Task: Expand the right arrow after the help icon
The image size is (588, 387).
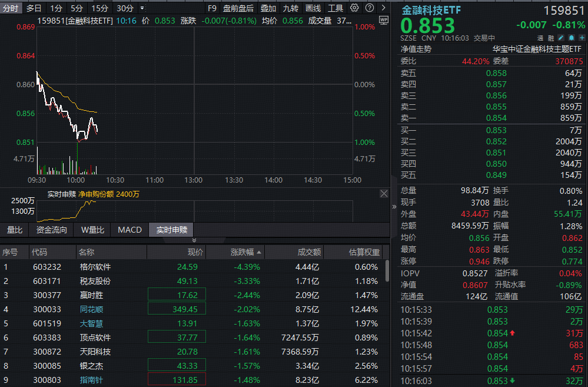Action: point(383,8)
